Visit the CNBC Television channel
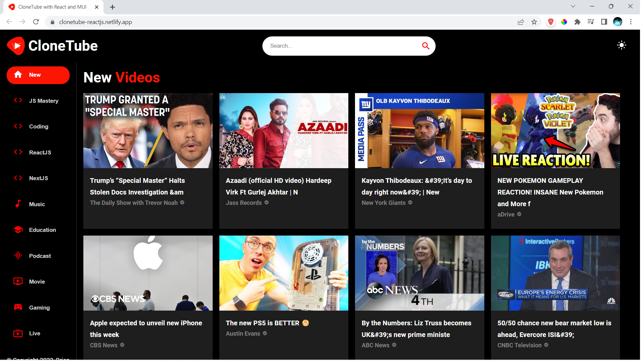The image size is (644, 363). [x=523, y=347]
